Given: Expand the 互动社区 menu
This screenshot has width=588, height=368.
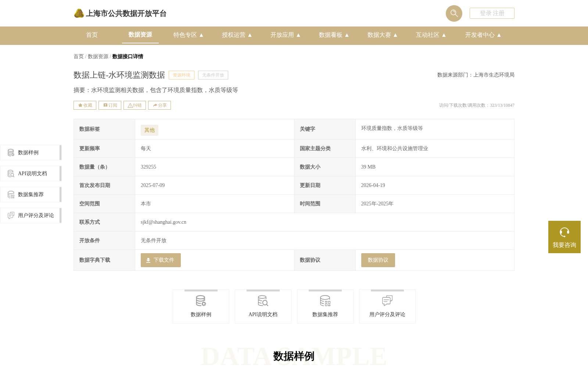Looking at the screenshot, I should coord(431,35).
